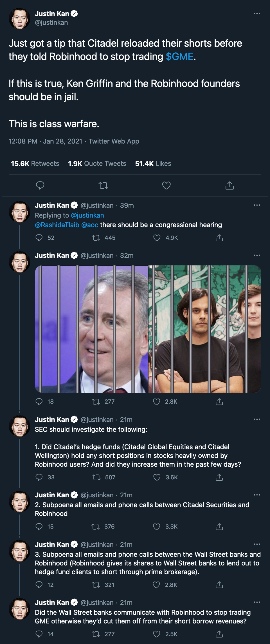Share the main tweet via share icon

pos(229,185)
